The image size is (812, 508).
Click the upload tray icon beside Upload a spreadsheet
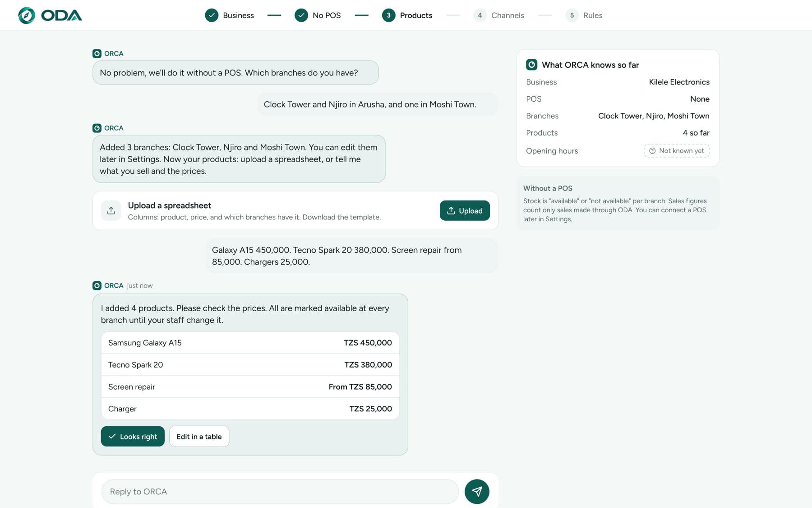pyautogui.click(x=111, y=210)
